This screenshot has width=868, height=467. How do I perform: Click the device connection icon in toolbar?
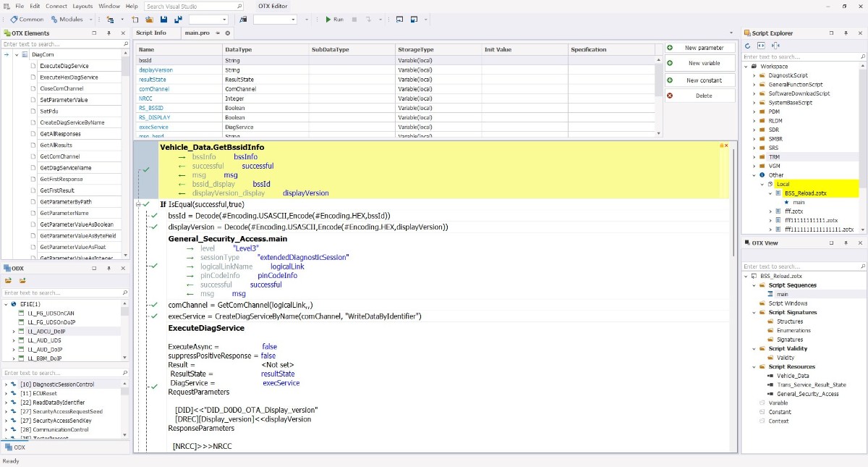tap(242, 20)
